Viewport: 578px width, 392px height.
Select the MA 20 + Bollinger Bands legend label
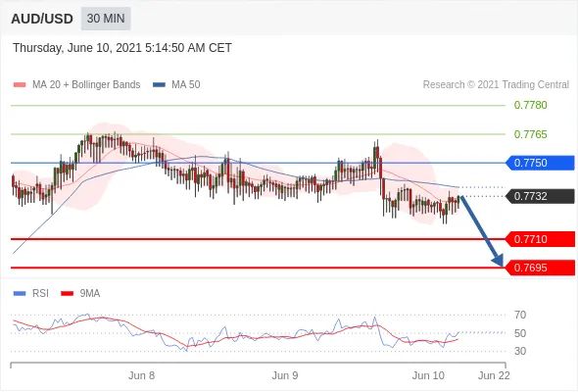click(86, 85)
